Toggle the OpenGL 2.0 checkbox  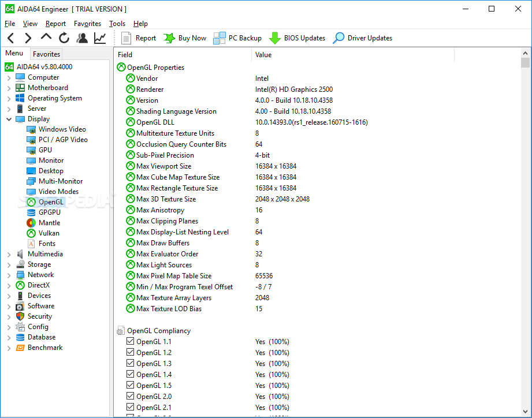pos(131,395)
